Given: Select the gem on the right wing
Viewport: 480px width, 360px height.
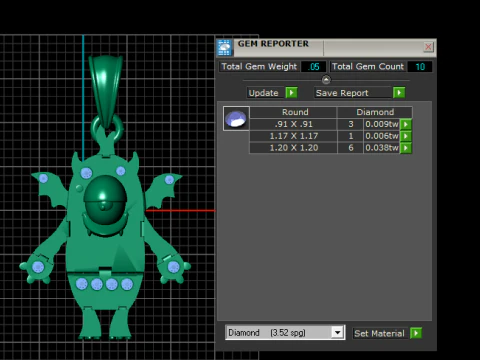Looking at the screenshot, I should [169, 180].
